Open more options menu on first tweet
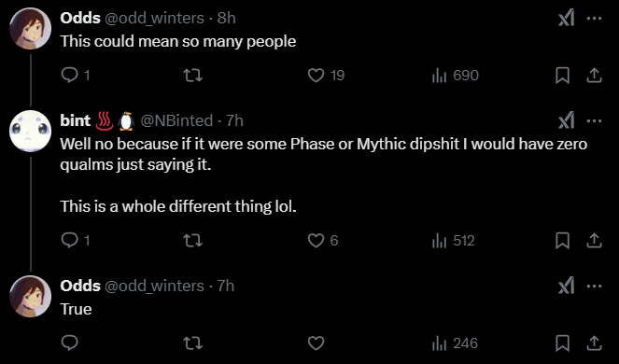This screenshot has width=619, height=364. coord(594,18)
